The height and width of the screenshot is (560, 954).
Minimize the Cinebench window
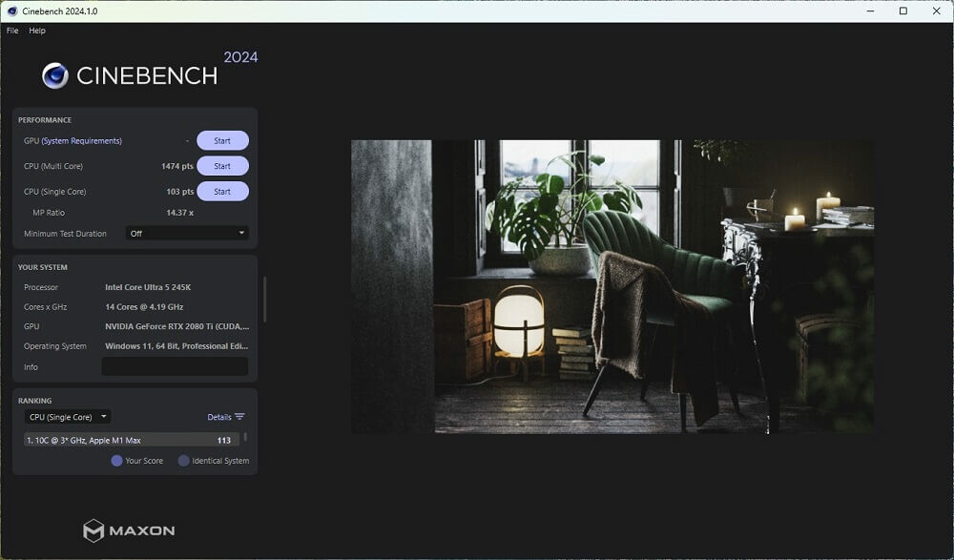click(x=871, y=10)
